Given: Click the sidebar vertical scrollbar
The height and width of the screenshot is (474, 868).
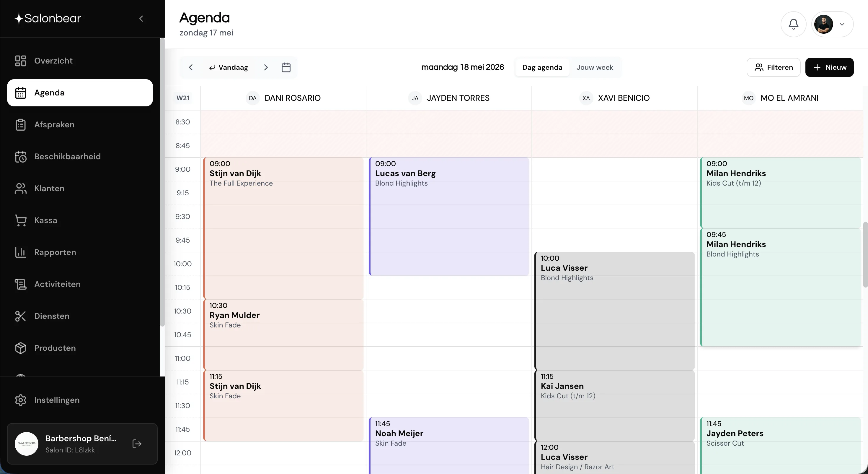Looking at the screenshot, I should click(162, 182).
